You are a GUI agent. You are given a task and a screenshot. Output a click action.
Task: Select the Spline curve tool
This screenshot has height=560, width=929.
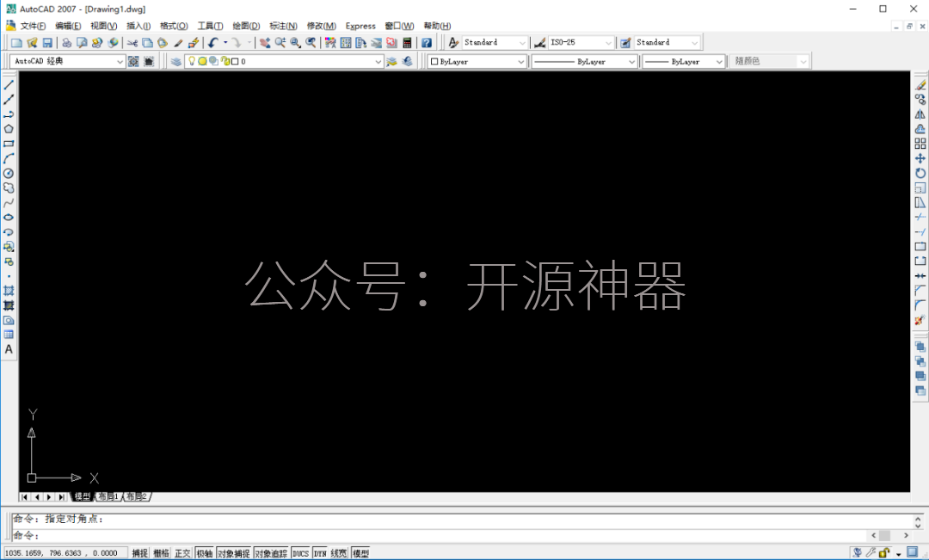point(9,203)
